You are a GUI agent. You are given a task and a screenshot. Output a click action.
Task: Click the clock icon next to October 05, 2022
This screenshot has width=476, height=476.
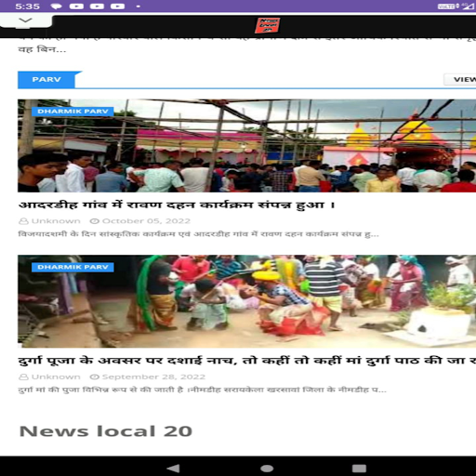94,221
